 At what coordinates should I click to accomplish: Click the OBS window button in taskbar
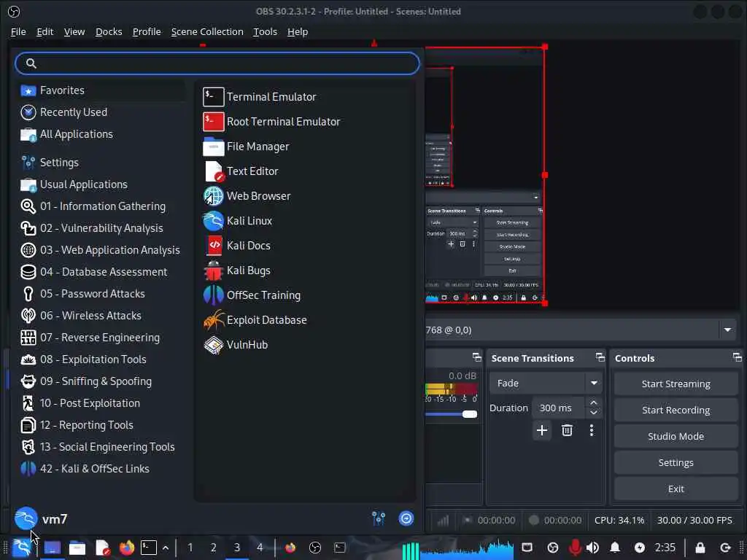(315, 548)
